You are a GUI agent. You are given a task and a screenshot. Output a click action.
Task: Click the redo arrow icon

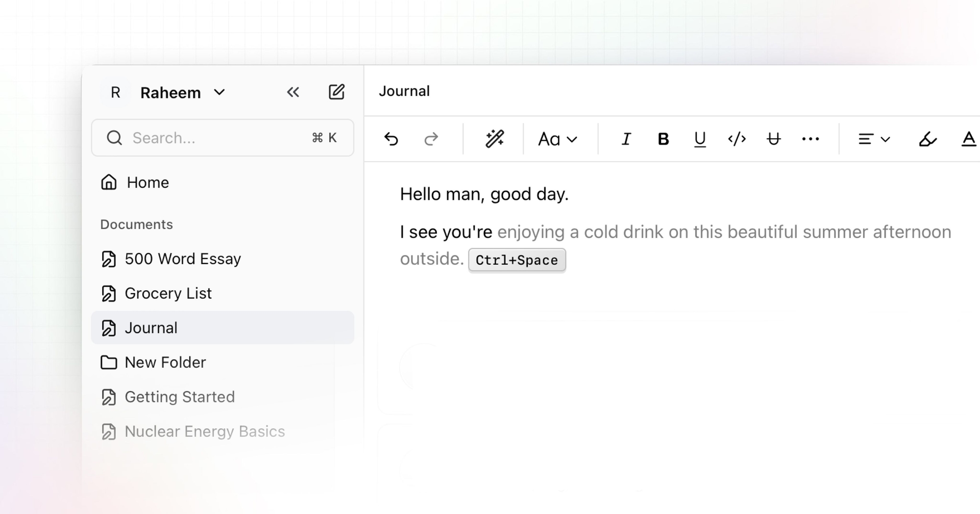tap(431, 139)
